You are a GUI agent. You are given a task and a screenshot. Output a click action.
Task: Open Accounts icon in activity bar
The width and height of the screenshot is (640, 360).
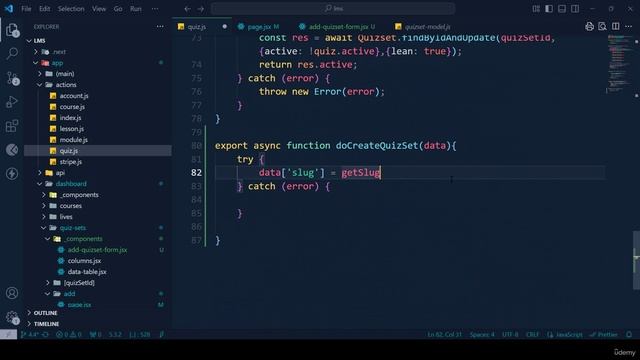tap(12, 293)
